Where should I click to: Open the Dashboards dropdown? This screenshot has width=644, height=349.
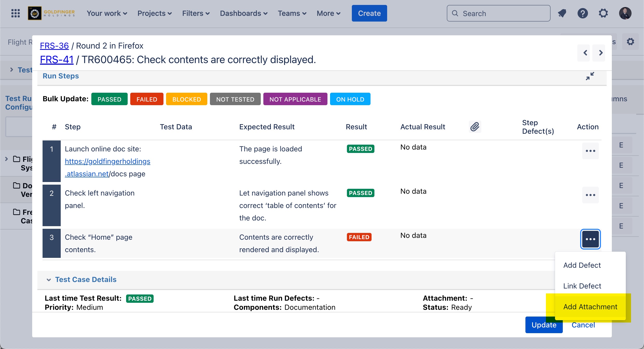click(x=243, y=13)
